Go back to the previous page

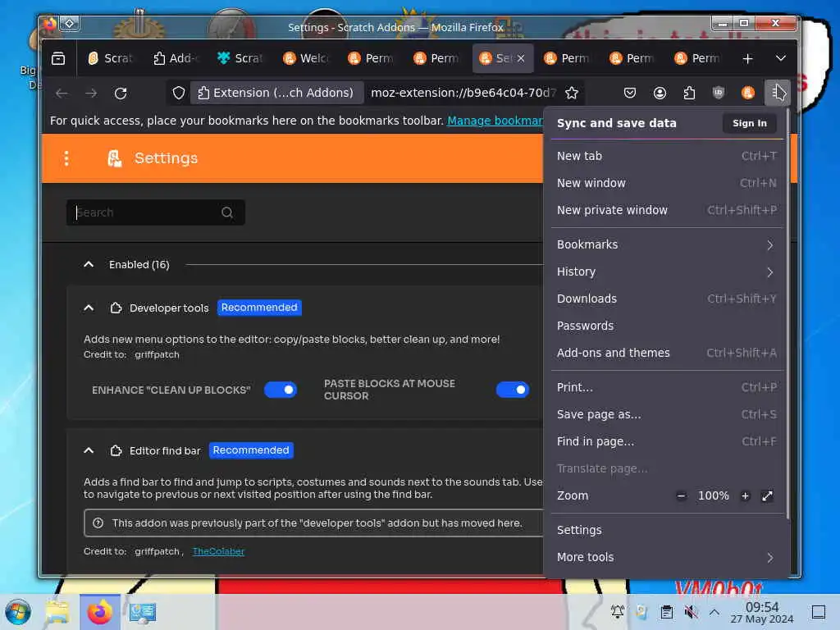[62, 94]
